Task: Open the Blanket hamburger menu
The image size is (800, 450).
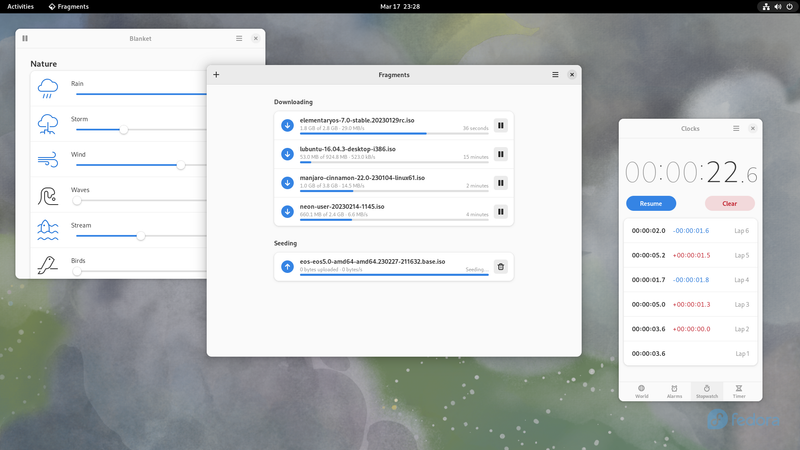Action: [239, 38]
